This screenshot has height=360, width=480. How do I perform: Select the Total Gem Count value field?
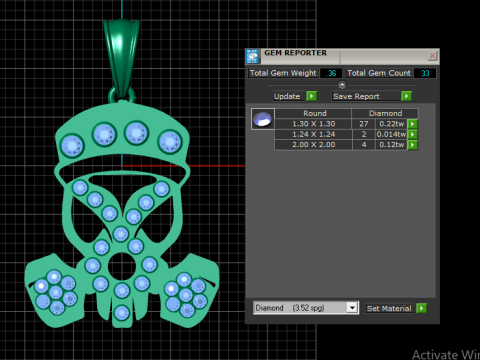click(x=425, y=73)
